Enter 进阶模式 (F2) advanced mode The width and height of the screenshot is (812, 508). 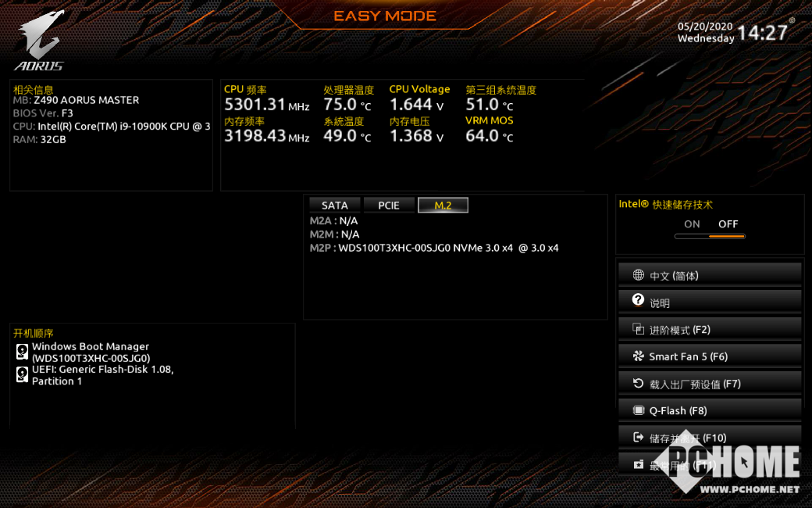(x=710, y=329)
